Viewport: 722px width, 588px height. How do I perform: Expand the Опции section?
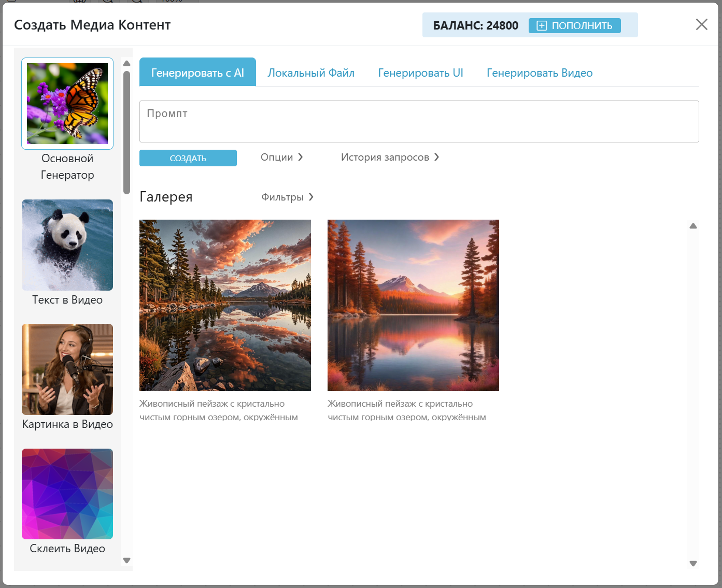281,157
